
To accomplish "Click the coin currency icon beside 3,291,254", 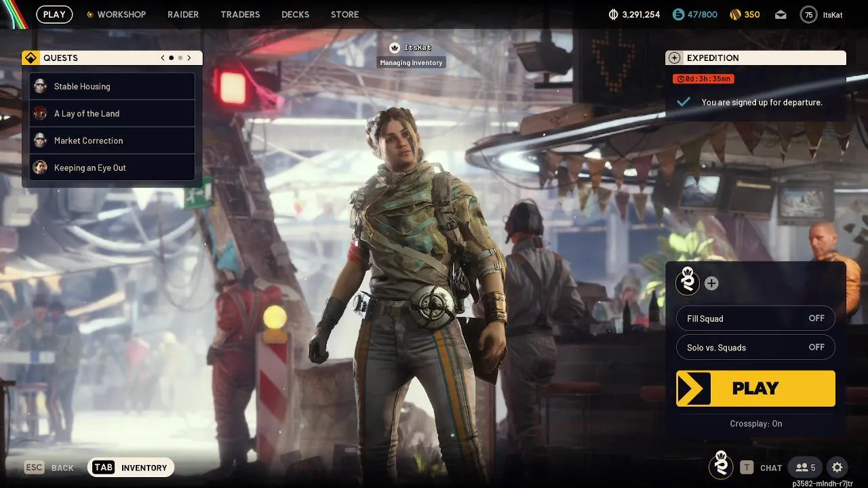I will point(614,14).
